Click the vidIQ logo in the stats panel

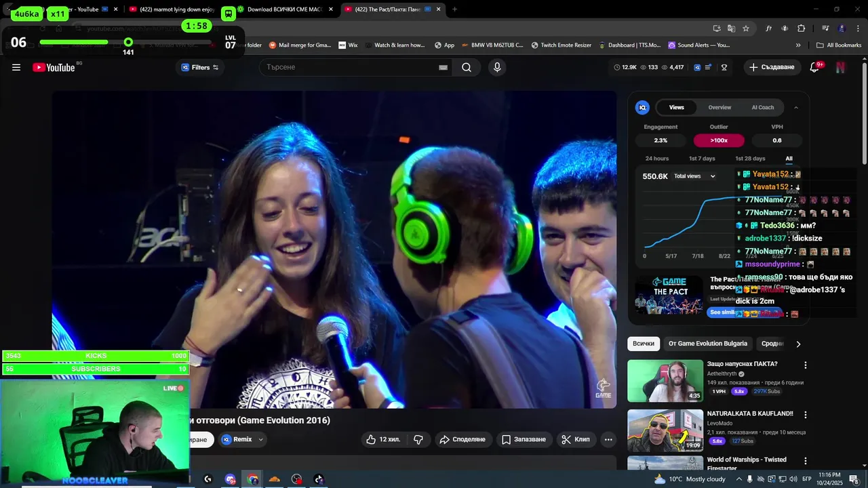tap(642, 107)
